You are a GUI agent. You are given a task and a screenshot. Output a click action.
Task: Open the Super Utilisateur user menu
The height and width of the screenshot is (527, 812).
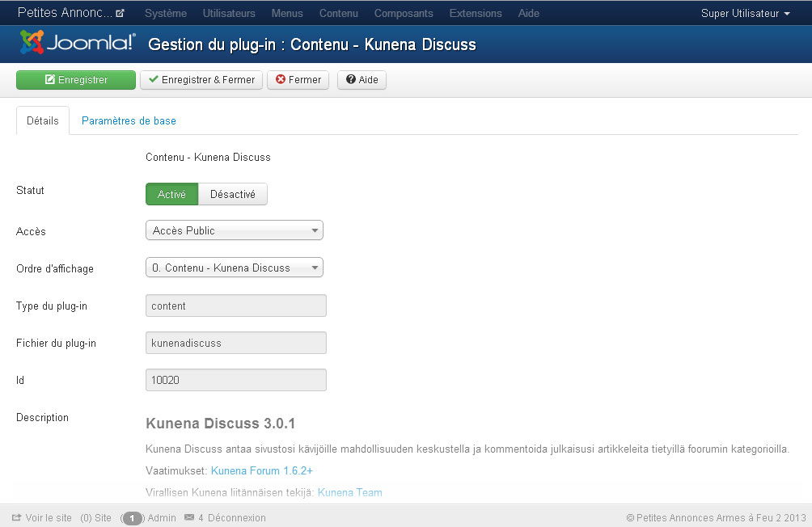[x=745, y=14]
